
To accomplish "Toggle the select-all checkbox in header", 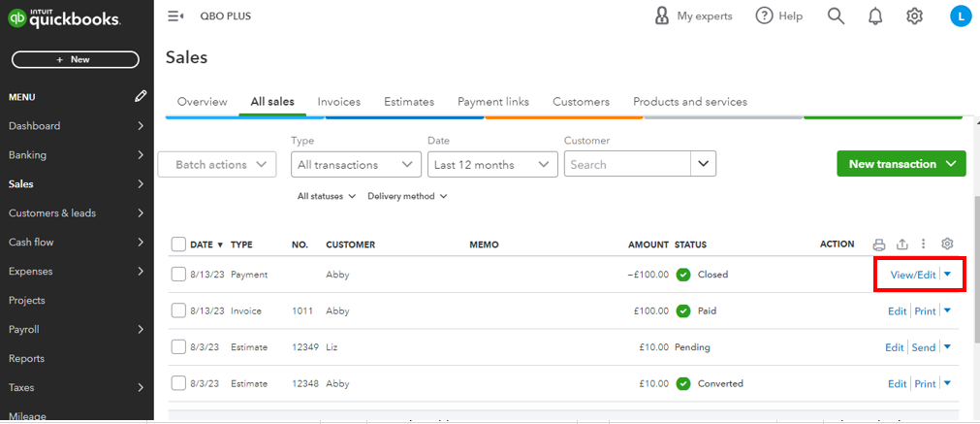I will point(178,245).
